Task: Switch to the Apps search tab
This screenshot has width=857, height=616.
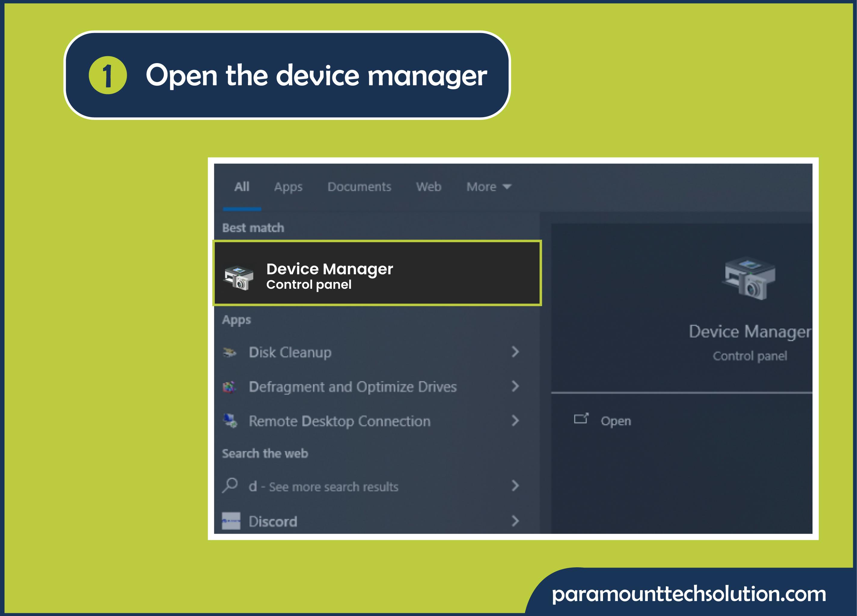Action: pyautogui.click(x=288, y=187)
